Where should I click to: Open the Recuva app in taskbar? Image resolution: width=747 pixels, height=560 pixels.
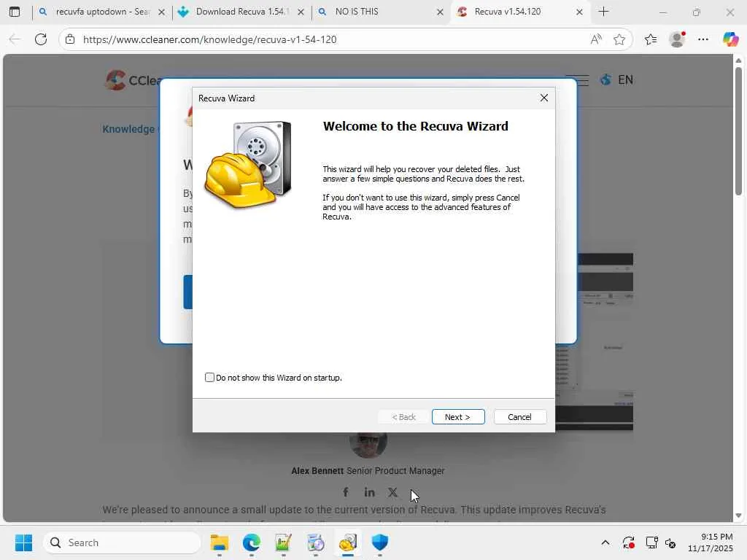pyautogui.click(x=348, y=542)
